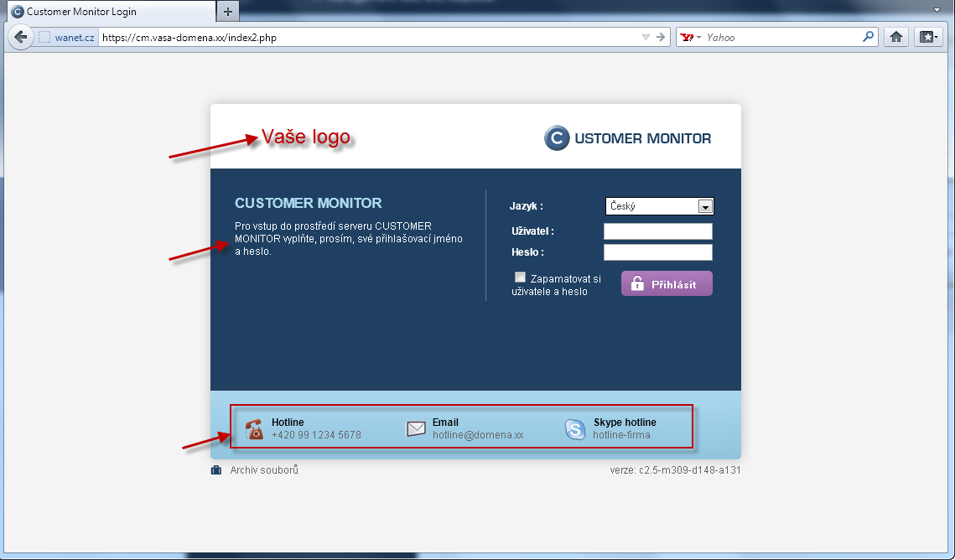Viewport: 955px width, 560px height.
Task: Click the Vaše logo placeholder text
Action: 306,137
